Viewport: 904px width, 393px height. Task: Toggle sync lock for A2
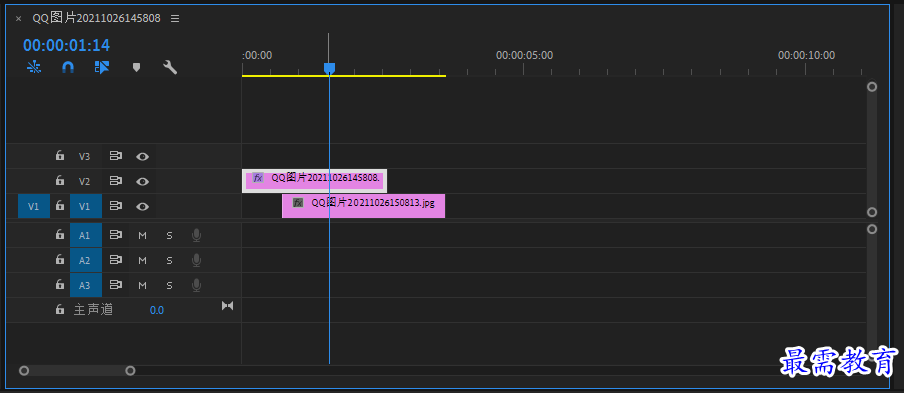pyautogui.click(x=116, y=260)
